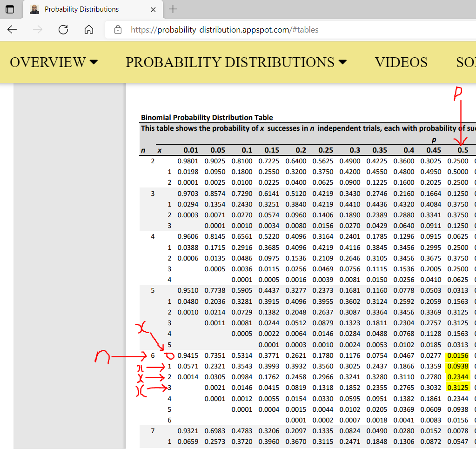Image resolution: width=476 pixels, height=455 pixels.
Task: Open a new browser tab
Action: coord(173,9)
